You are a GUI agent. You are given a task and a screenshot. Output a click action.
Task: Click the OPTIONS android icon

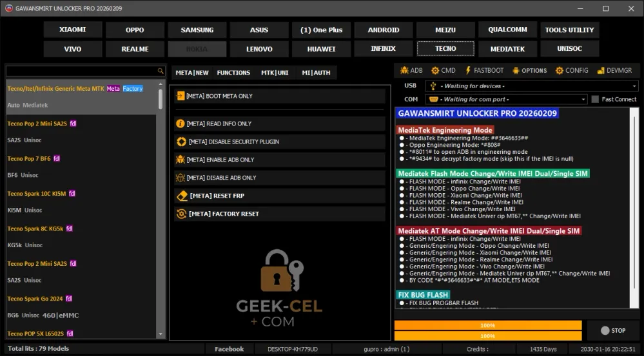(x=516, y=71)
